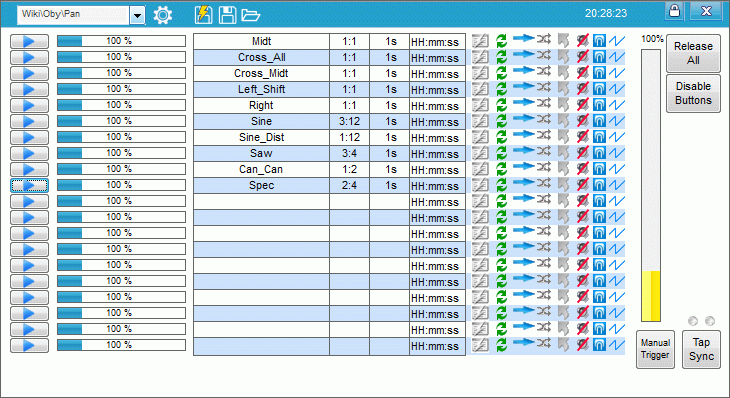Click HH:mm:ss field in Spec row
The width and height of the screenshot is (730, 398).
pyautogui.click(x=437, y=186)
